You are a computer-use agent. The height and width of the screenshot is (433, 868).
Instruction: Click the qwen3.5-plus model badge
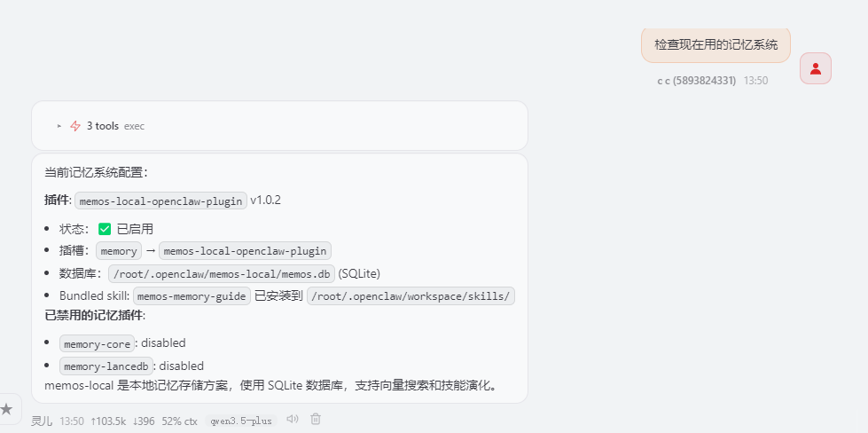pos(241,421)
